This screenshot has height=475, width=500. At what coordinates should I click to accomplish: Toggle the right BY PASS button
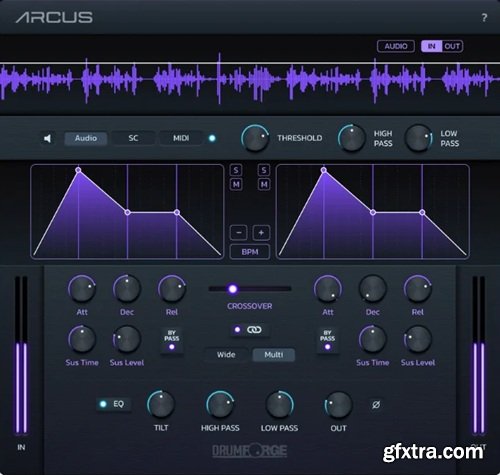pyautogui.click(x=328, y=341)
